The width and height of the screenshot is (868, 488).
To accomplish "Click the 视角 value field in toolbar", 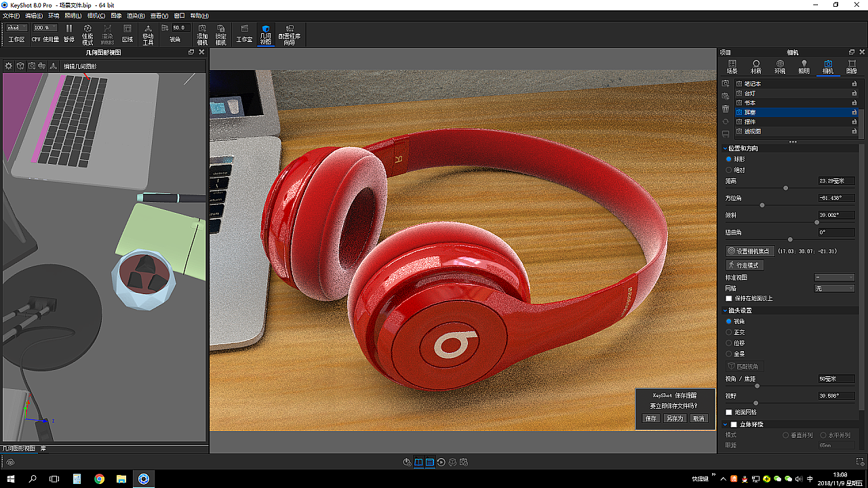I will [x=180, y=28].
